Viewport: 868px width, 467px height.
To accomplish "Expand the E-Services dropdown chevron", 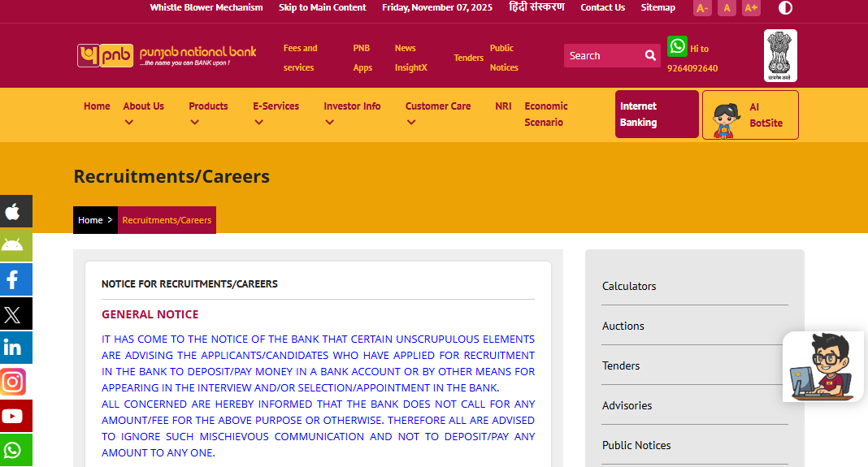I will tap(258, 123).
